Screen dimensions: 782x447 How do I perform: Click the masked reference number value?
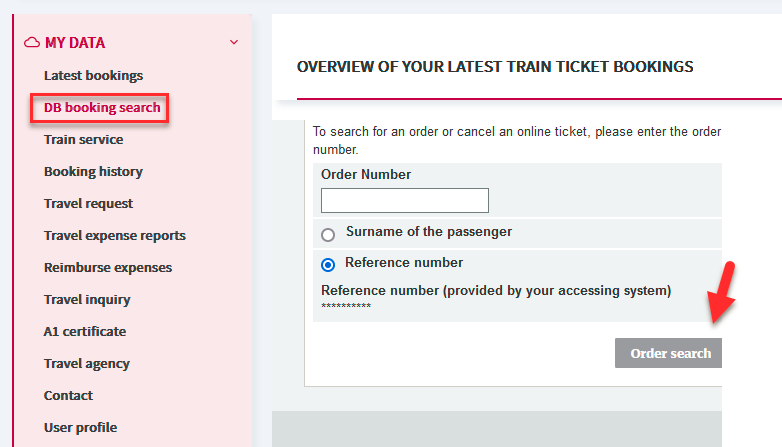pos(346,306)
